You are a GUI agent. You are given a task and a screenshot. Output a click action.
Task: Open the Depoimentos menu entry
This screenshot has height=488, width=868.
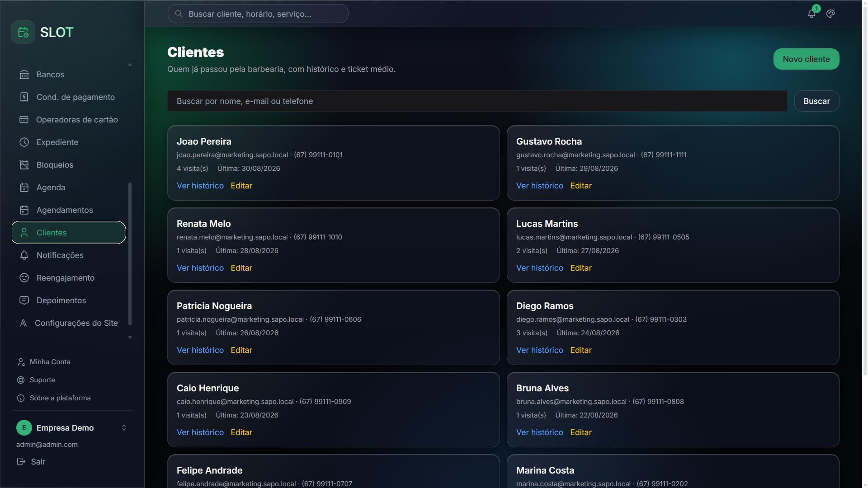[x=69, y=300]
